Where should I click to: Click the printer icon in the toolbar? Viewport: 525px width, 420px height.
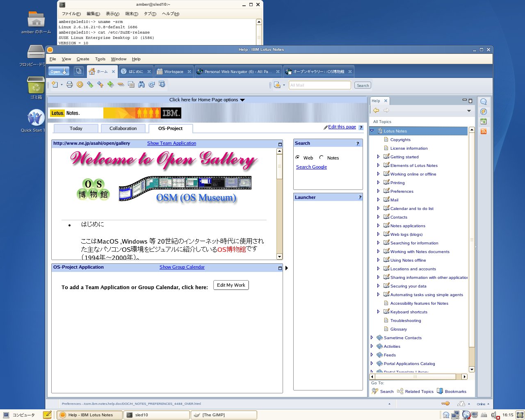[70, 84]
